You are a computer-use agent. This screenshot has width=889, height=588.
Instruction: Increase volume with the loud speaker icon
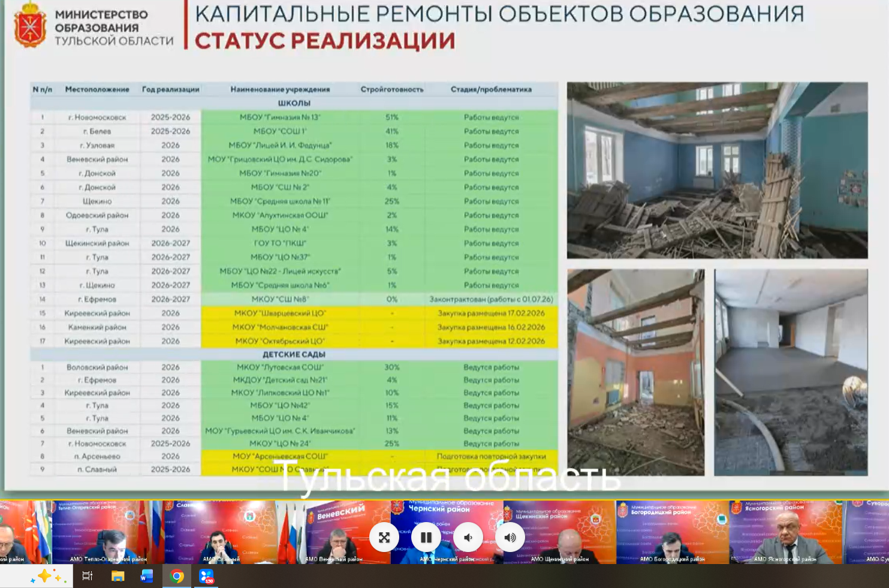click(x=510, y=537)
